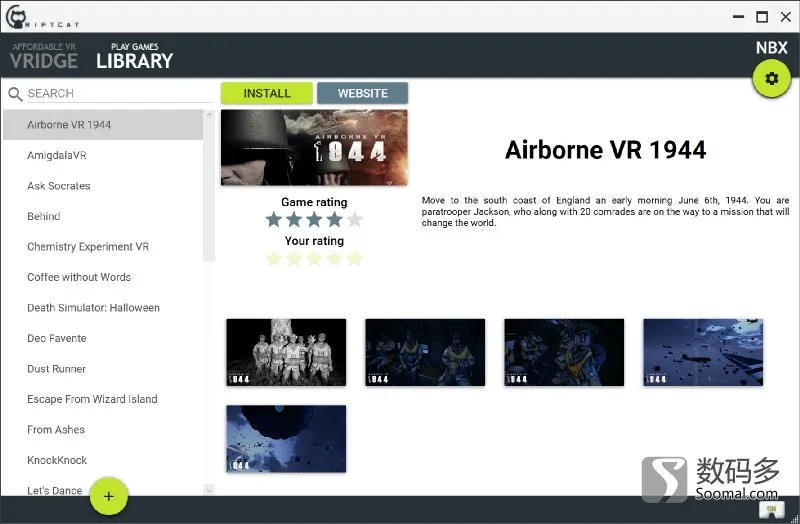The width and height of the screenshot is (800, 524).
Task: Open the screenshot of soldiers posing by a tree
Action: (x=286, y=353)
